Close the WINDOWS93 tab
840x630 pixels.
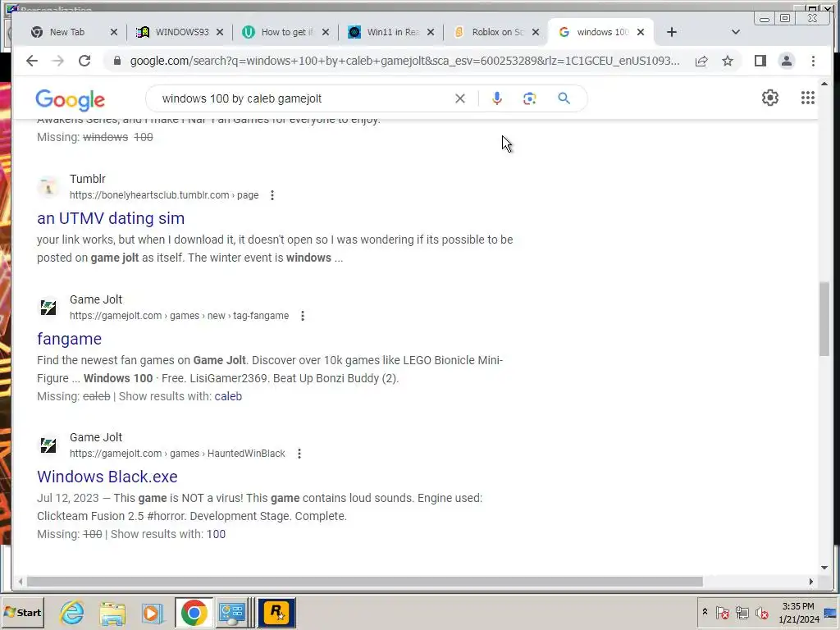click(x=220, y=32)
